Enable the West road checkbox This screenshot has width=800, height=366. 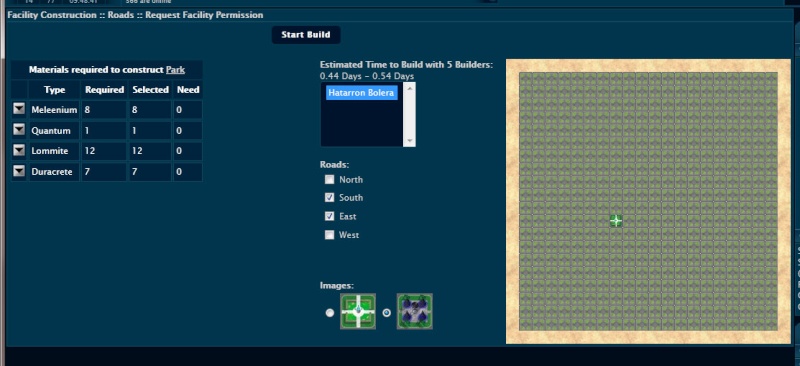click(330, 235)
